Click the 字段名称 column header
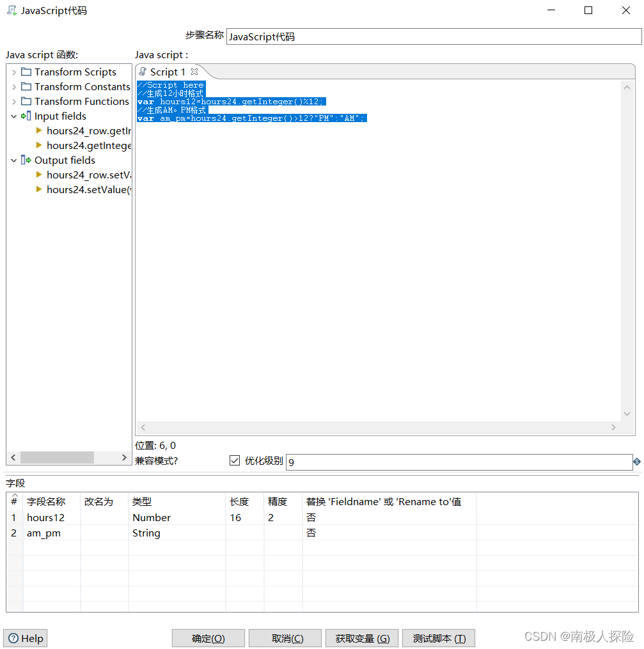The width and height of the screenshot is (644, 649). [x=52, y=502]
